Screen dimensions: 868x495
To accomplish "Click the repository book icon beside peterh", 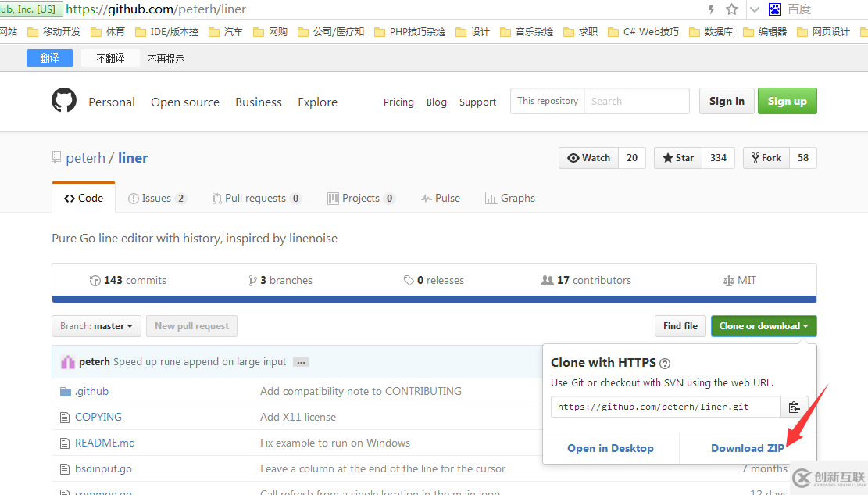I will coord(56,157).
